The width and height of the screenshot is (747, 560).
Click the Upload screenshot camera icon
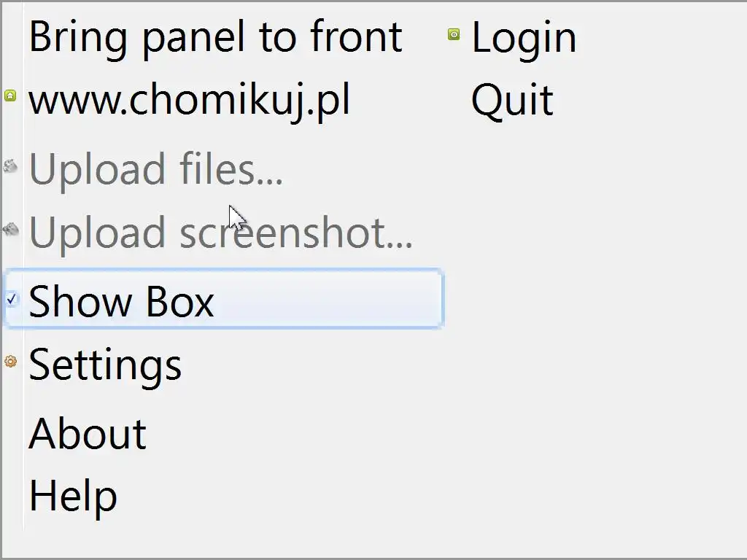pyautogui.click(x=10, y=229)
